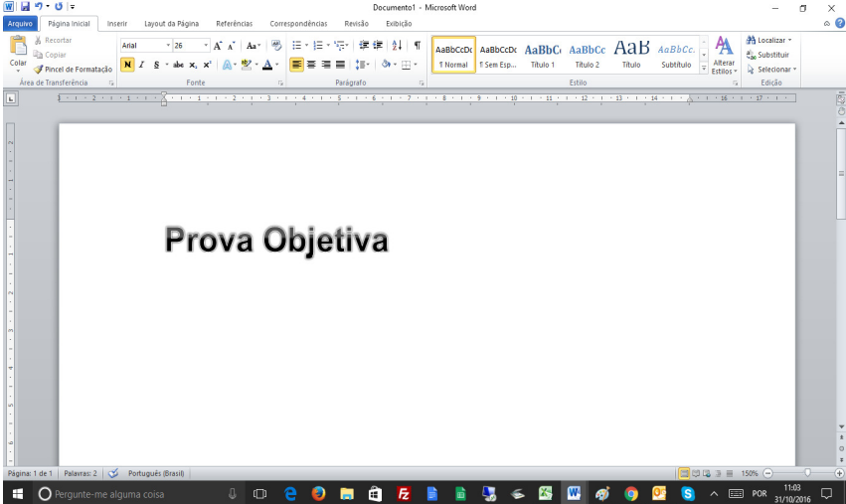The height and width of the screenshot is (504, 846).
Task: Select Pincel de Formatação tool
Action: click(73, 69)
